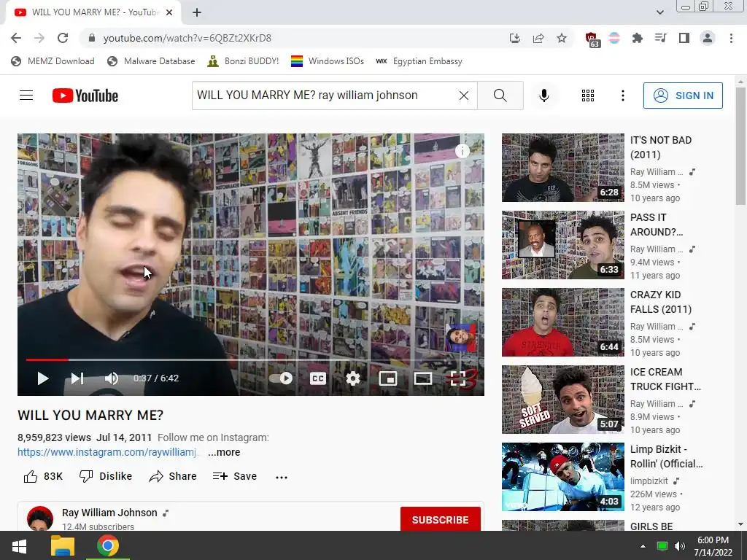This screenshot has width=747, height=560.
Task: Open Ray William Johnson channel avatar
Action: coord(40,518)
